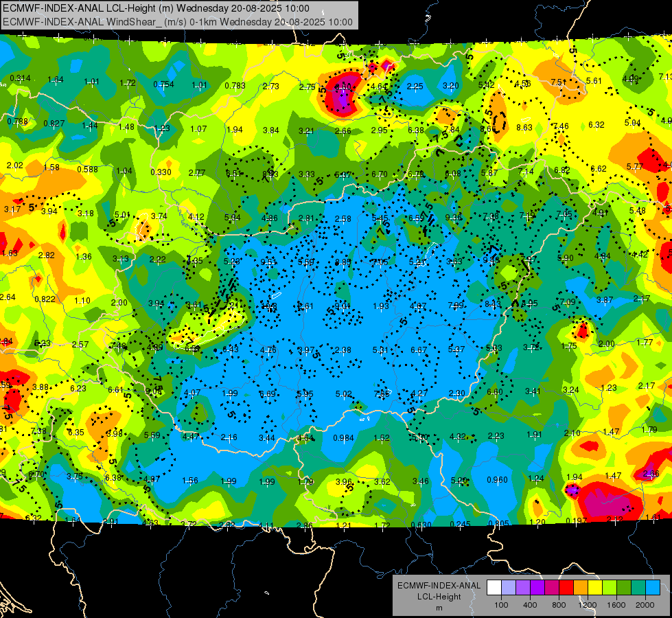Click the wind shear value 6.23

(x=78, y=389)
